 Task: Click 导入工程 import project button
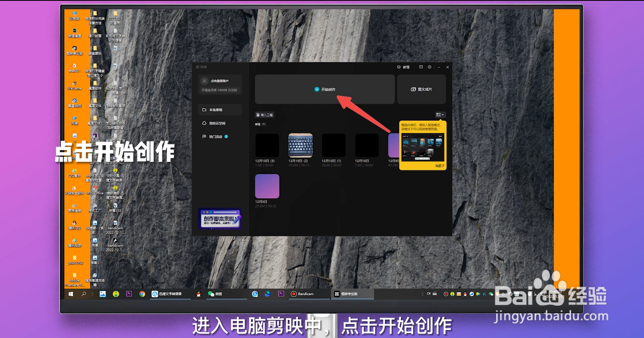pos(265,115)
